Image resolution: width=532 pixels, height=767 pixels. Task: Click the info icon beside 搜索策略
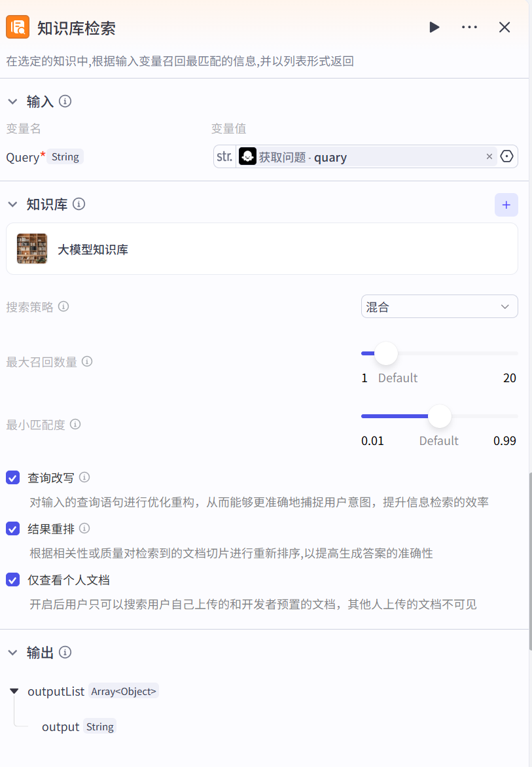pos(63,306)
